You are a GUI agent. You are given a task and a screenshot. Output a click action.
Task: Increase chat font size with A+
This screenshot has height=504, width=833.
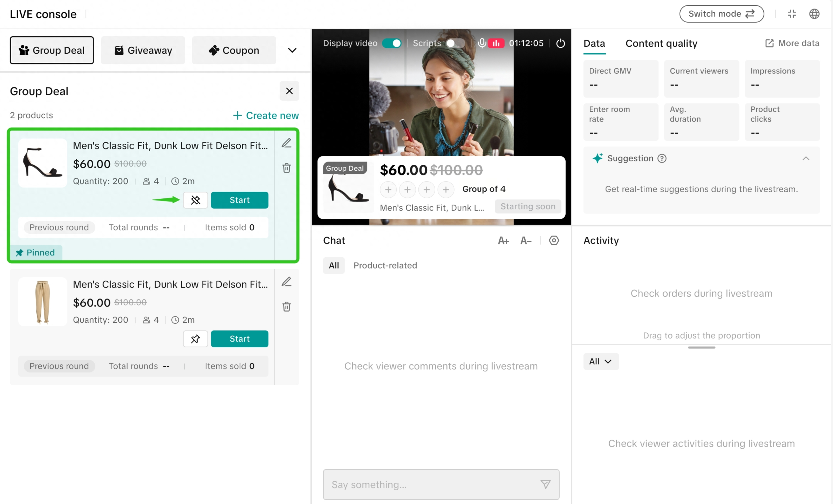point(503,240)
